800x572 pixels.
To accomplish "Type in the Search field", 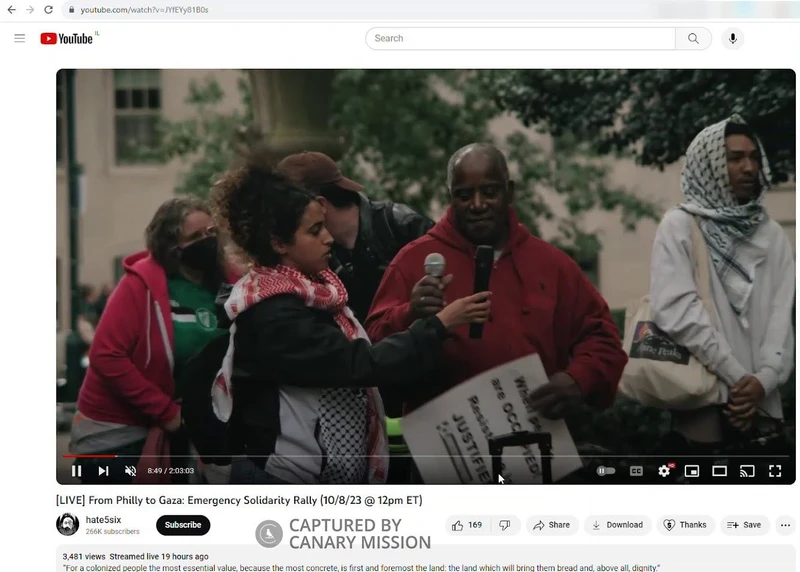I will (x=520, y=39).
